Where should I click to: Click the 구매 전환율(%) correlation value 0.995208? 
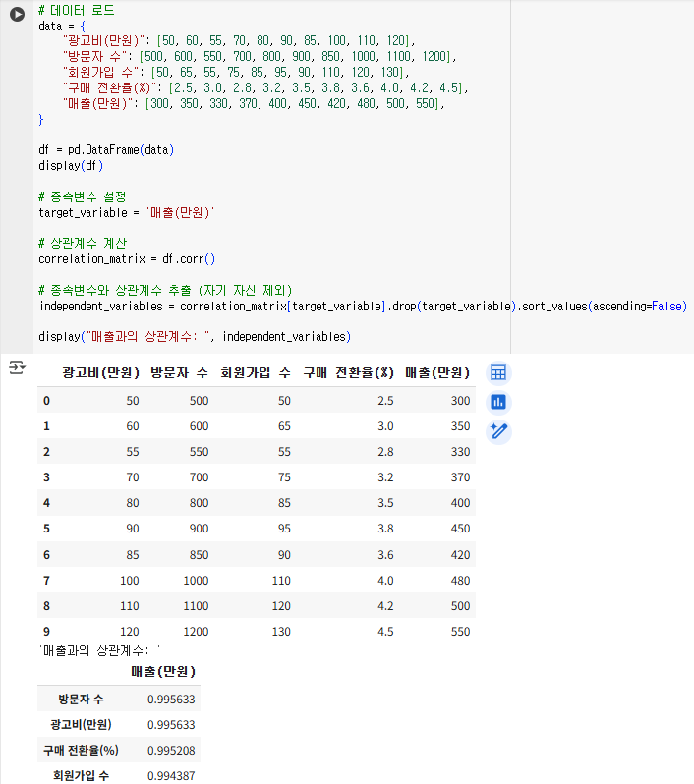[171, 750]
